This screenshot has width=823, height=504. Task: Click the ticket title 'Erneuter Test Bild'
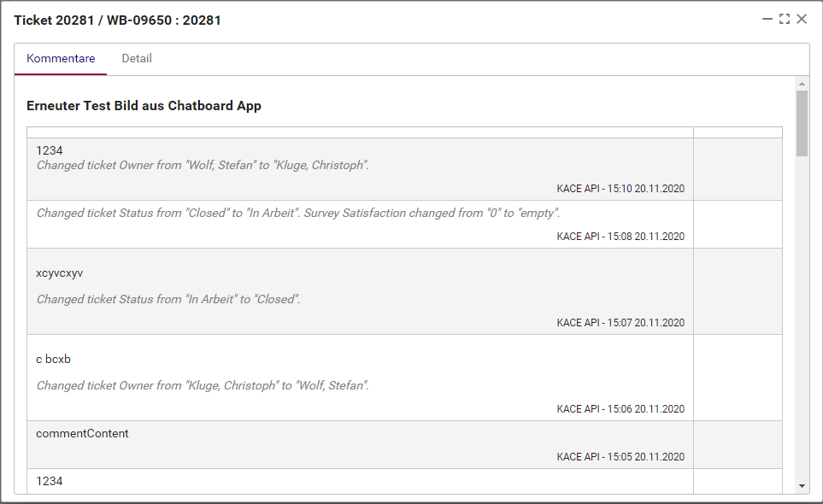144,106
